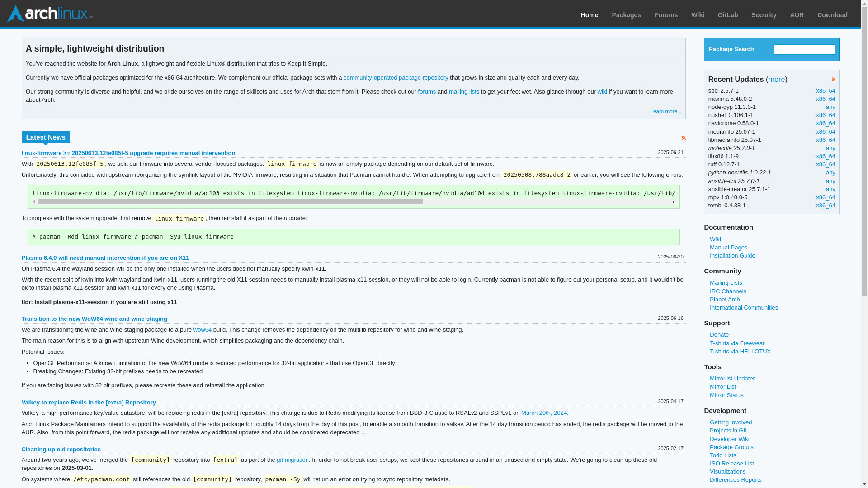Open the Wiki navigation item

(x=698, y=15)
